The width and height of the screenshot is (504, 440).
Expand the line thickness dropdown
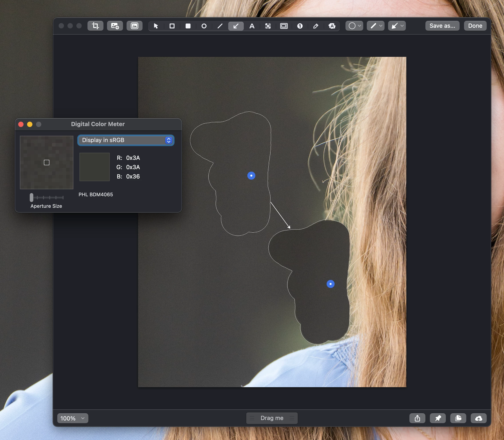375,26
